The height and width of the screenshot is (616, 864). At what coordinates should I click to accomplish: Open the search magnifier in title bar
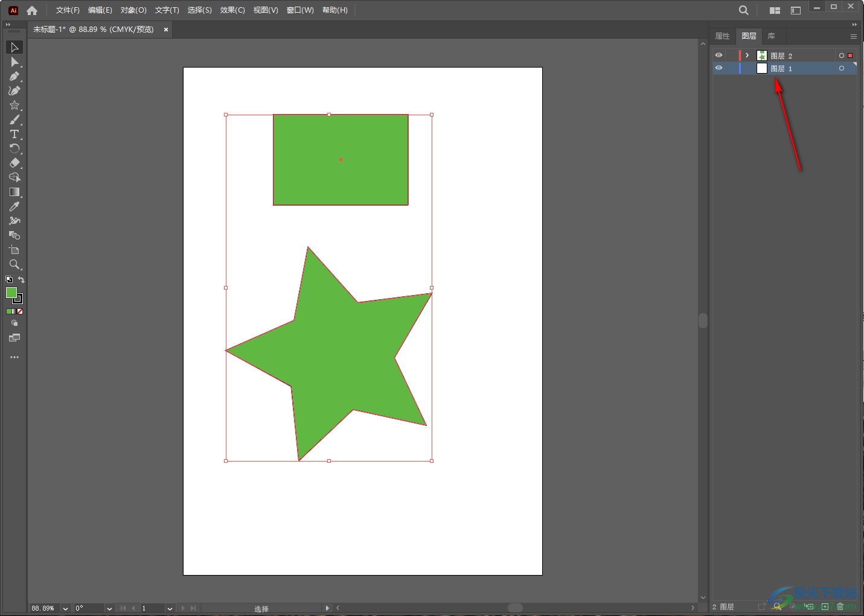point(744,10)
